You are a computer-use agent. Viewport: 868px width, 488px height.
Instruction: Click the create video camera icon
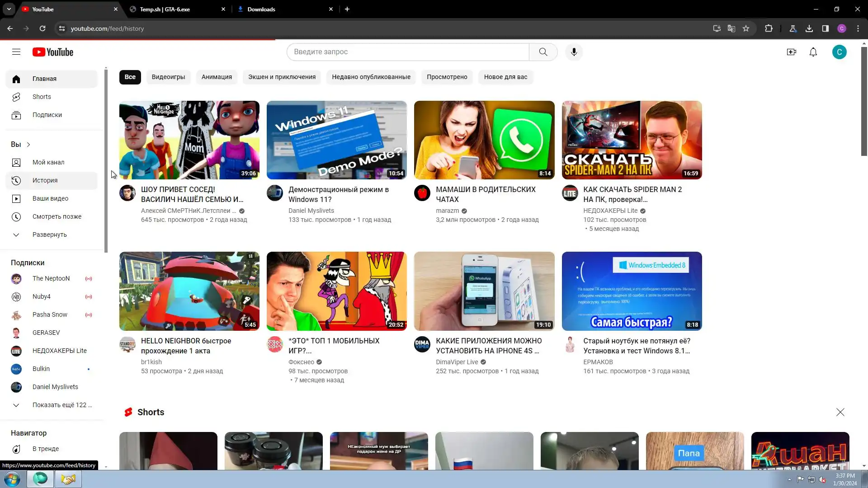point(791,52)
